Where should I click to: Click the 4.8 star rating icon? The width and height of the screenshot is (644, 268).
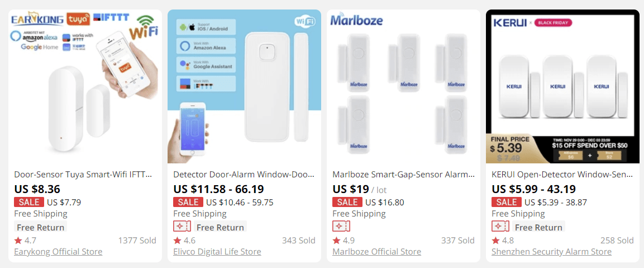tap(495, 241)
